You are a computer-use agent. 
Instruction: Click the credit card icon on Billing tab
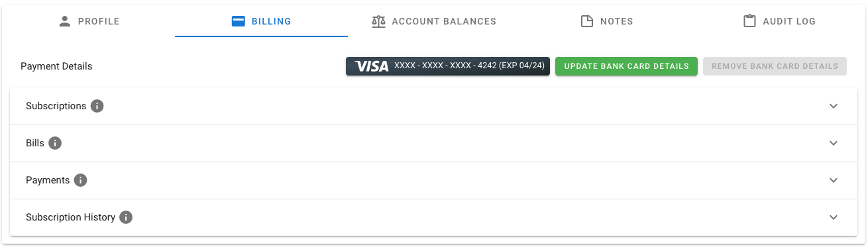click(x=239, y=21)
